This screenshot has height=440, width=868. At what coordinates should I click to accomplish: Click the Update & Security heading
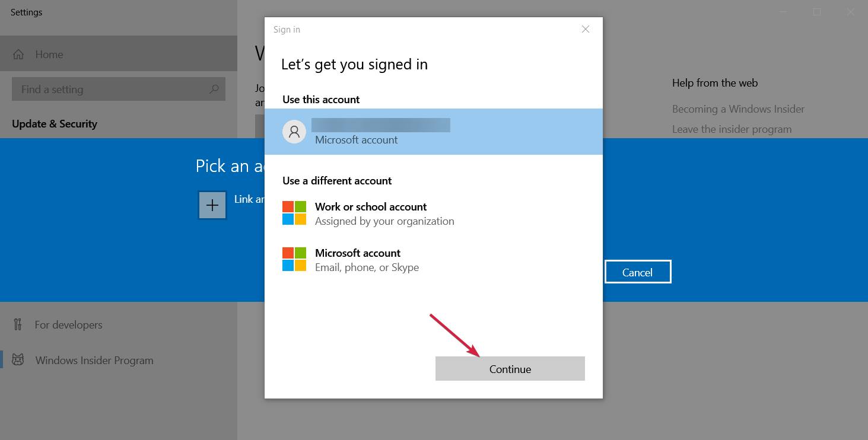(x=55, y=124)
